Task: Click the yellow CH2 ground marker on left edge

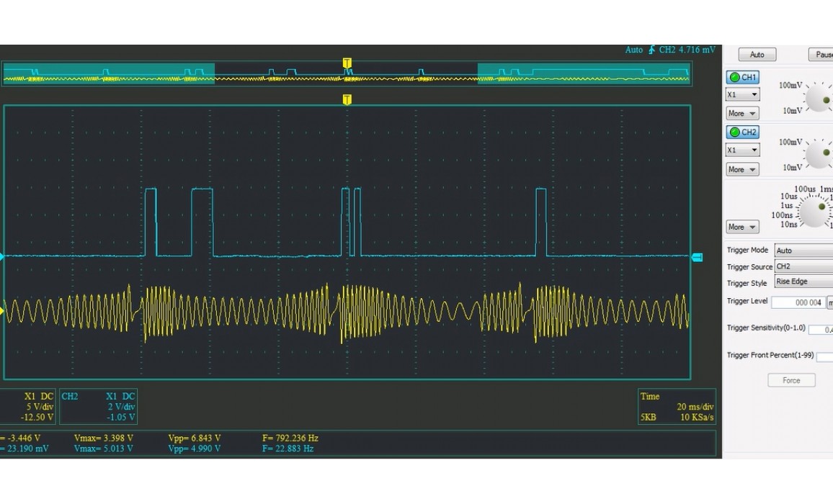Action: 2,311
